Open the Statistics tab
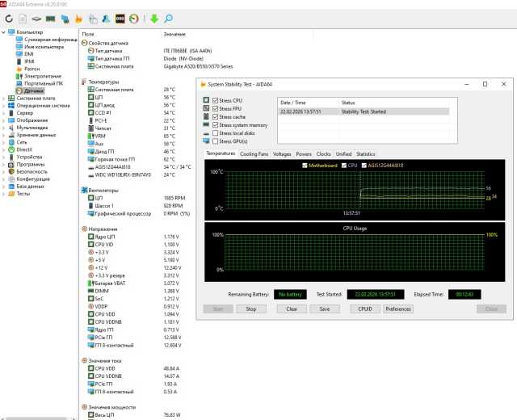The image size is (517, 420). tap(366, 153)
